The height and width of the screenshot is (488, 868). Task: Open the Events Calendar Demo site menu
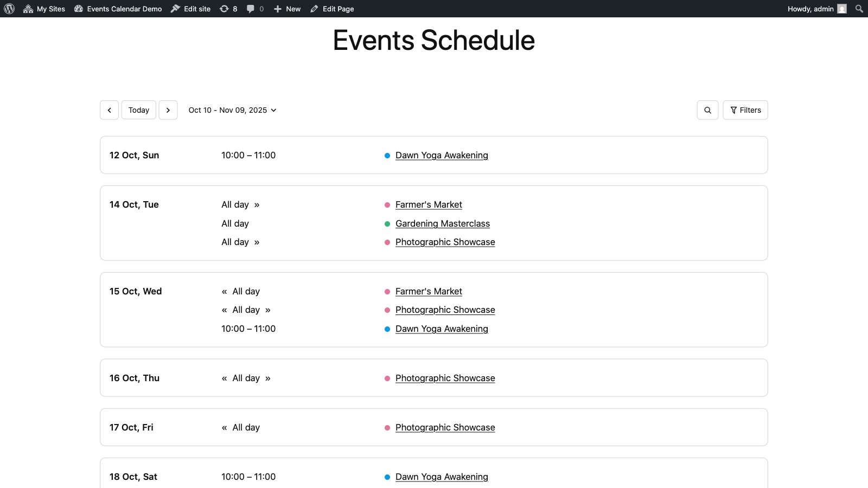118,9
